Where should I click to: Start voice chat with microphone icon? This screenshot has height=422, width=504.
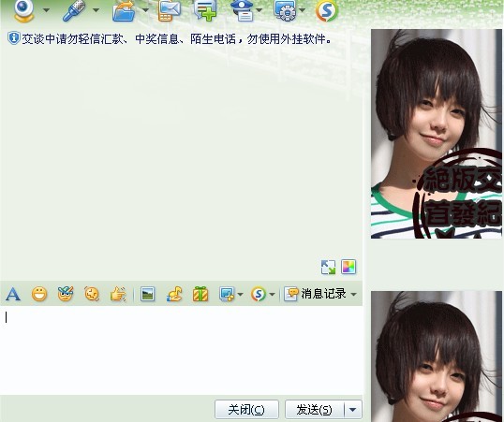(x=74, y=10)
